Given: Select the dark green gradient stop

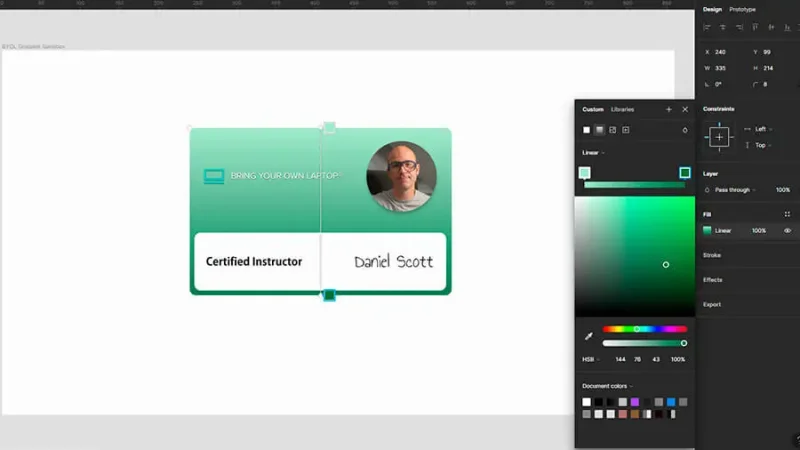Looking at the screenshot, I should pyautogui.click(x=685, y=173).
